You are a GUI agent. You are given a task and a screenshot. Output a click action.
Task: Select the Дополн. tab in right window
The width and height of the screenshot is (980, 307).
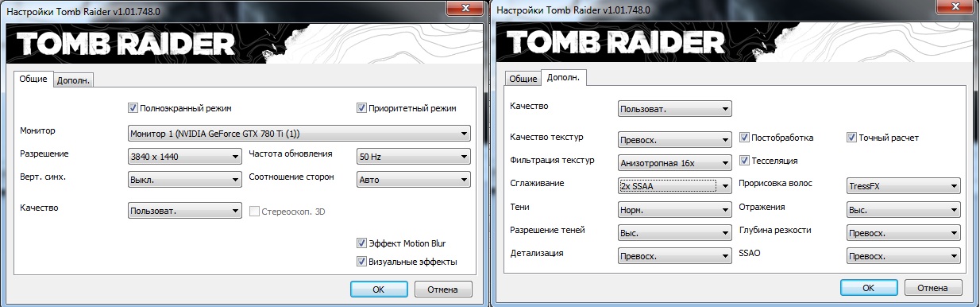pos(564,78)
